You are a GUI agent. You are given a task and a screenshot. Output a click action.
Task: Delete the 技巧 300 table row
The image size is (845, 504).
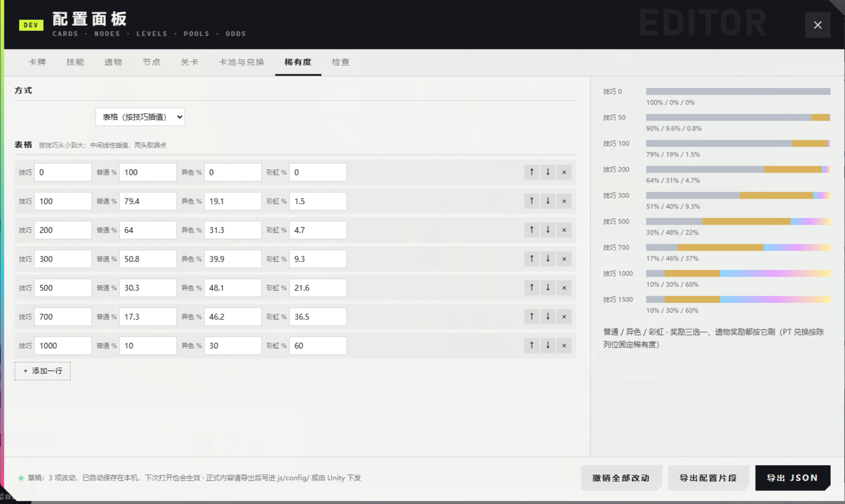pos(564,259)
